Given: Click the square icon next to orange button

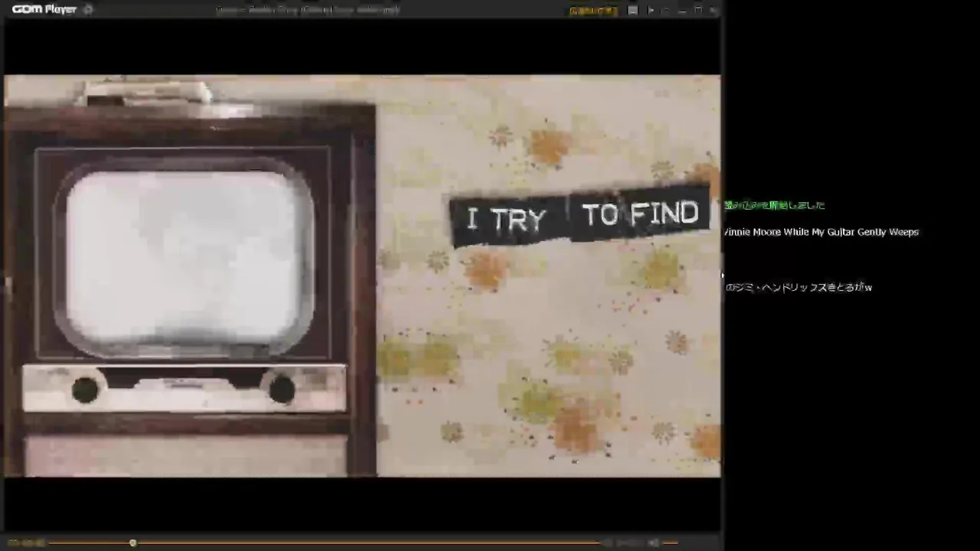Looking at the screenshot, I should (633, 11).
